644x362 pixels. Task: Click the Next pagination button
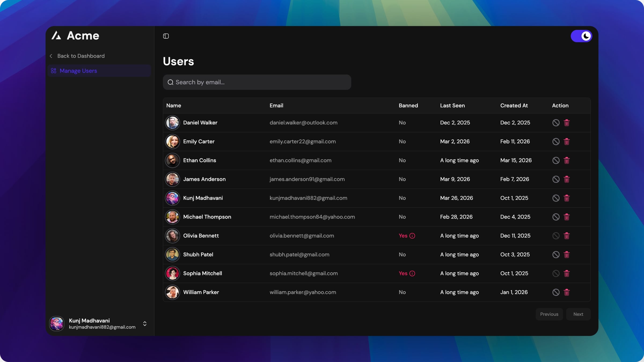tap(578, 314)
